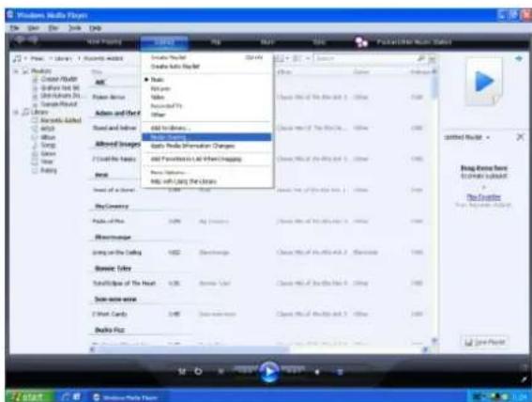Open the Layout options dropdown arrow

(308, 59)
